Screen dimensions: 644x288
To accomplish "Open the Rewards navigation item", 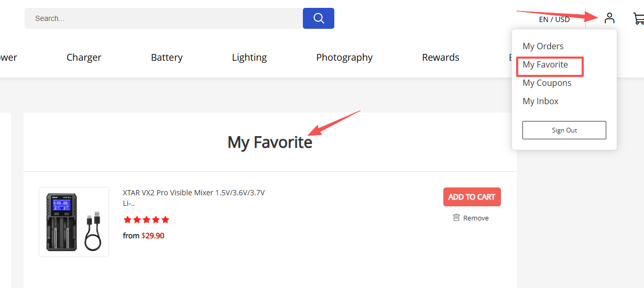I will (440, 58).
